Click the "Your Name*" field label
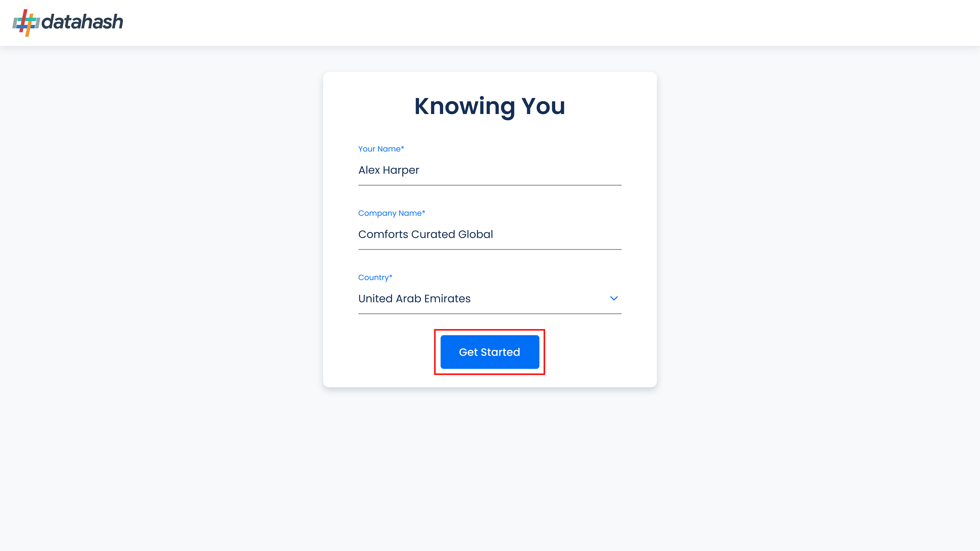The height and width of the screenshot is (551, 980). [x=381, y=149]
